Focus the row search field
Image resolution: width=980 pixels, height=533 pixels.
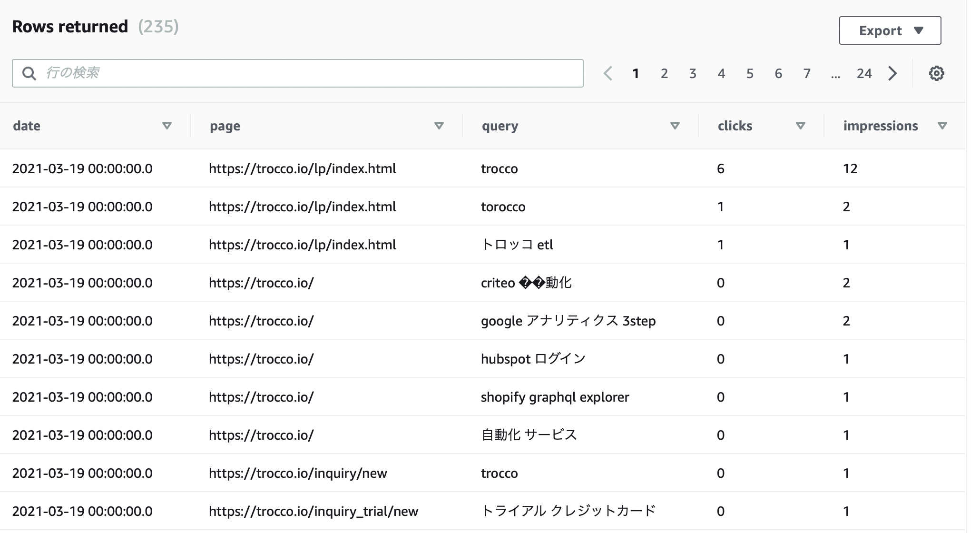(x=298, y=73)
